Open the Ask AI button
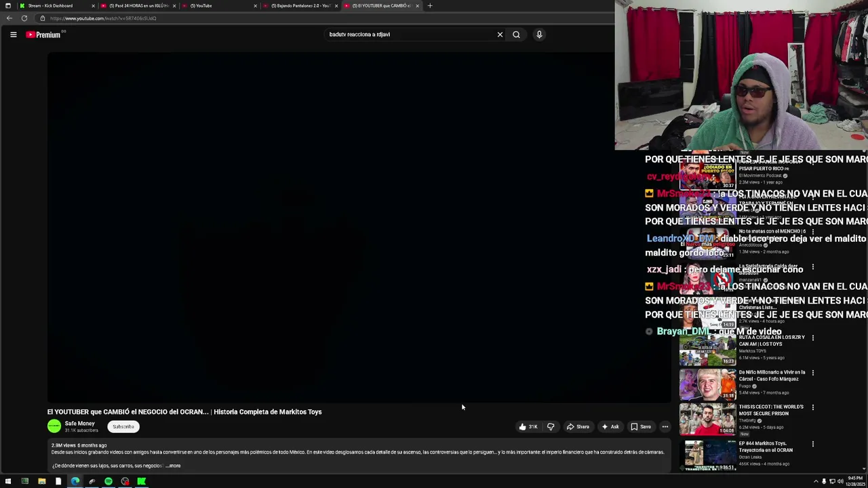 click(610, 427)
